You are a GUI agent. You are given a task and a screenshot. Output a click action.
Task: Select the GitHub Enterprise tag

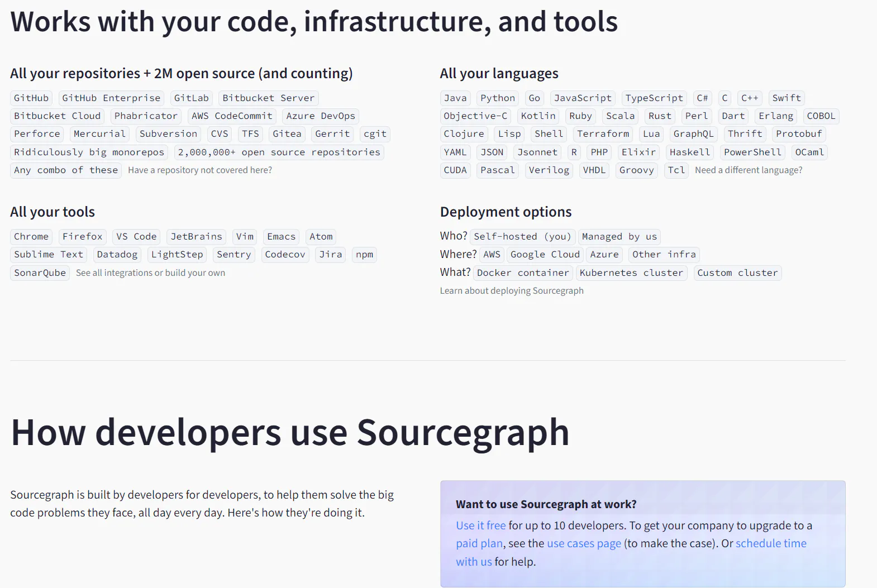(111, 98)
